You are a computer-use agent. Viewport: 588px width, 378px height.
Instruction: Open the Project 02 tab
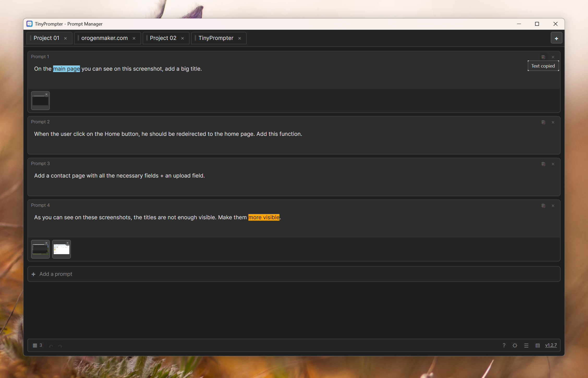coord(163,38)
